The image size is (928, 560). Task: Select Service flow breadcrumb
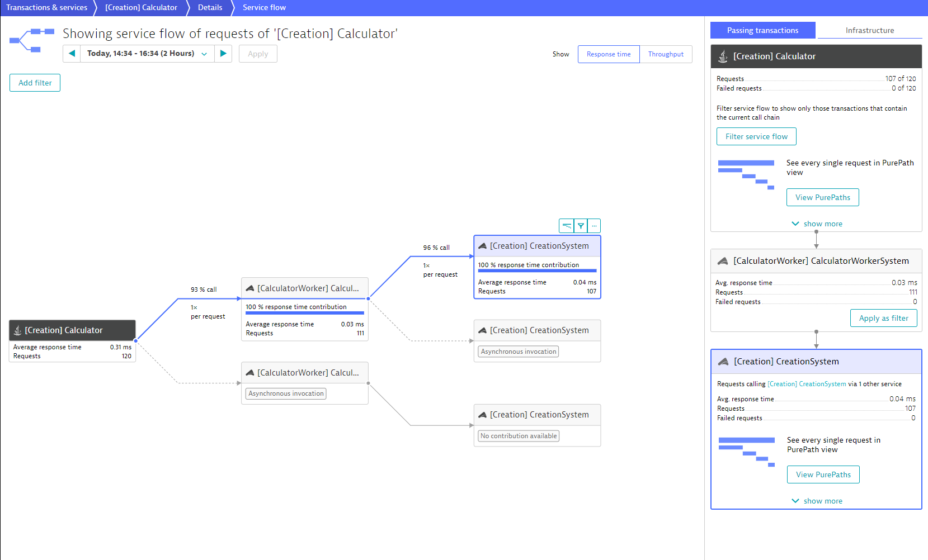[264, 7]
